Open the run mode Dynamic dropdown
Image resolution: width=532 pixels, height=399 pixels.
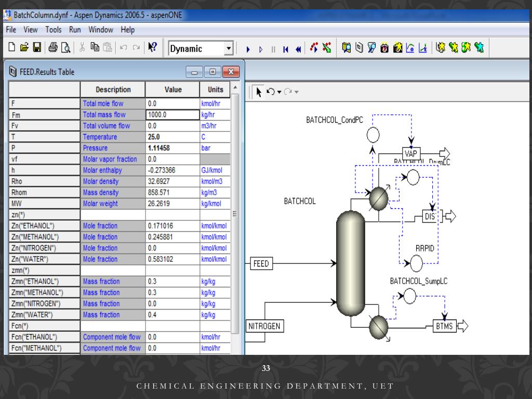tap(229, 49)
